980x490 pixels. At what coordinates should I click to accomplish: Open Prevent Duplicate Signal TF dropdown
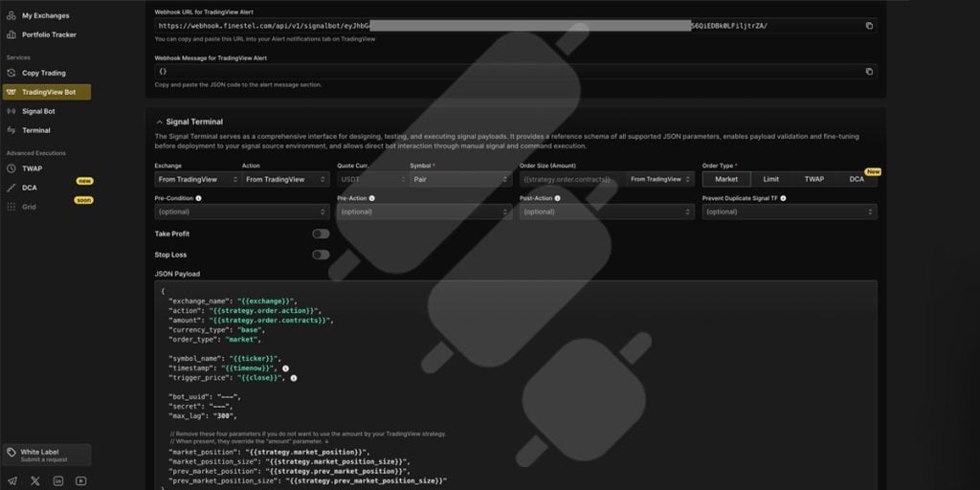(790, 212)
